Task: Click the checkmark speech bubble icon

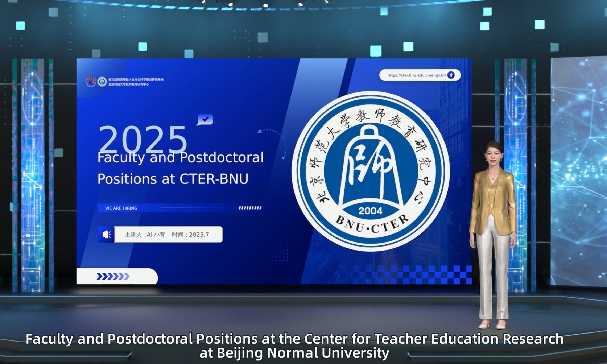Action: [x=205, y=120]
